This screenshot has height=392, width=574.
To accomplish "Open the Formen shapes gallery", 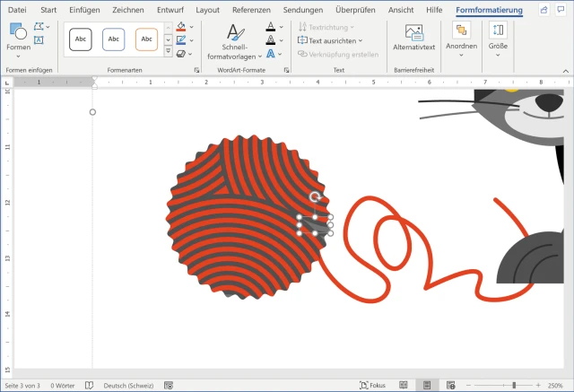I will [18, 38].
